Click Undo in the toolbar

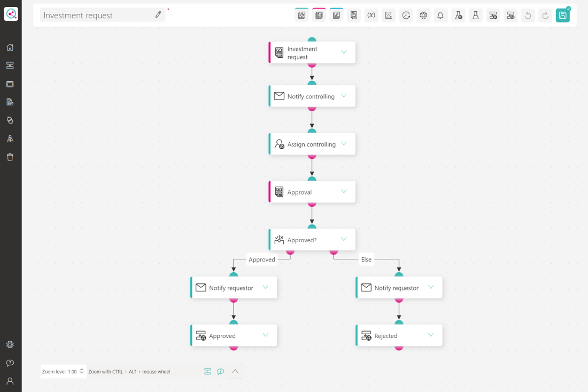point(528,15)
